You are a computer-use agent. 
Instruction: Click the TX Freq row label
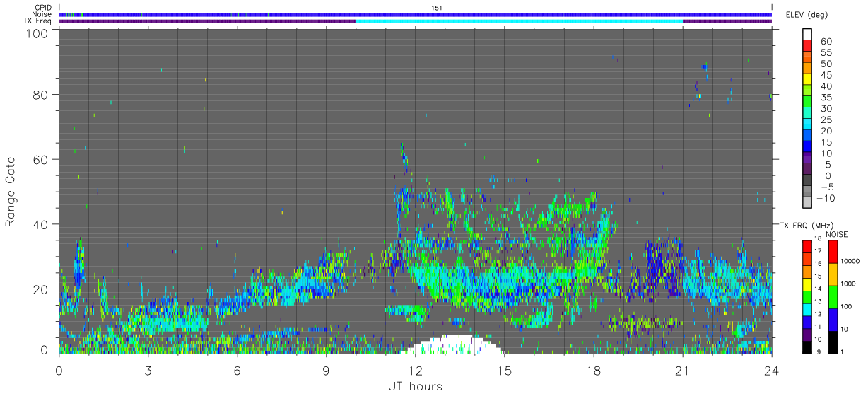point(38,21)
